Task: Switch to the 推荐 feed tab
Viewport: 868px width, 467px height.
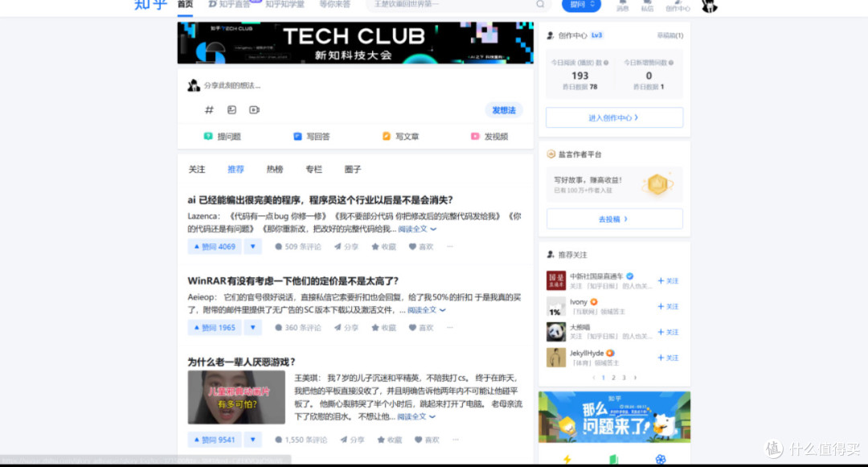Action: [x=235, y=170]
